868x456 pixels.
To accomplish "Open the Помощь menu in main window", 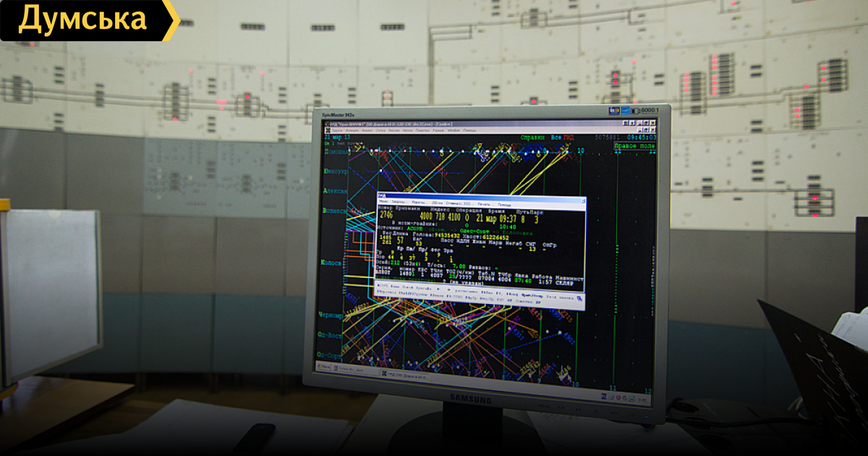I will (x=470, y=130).
